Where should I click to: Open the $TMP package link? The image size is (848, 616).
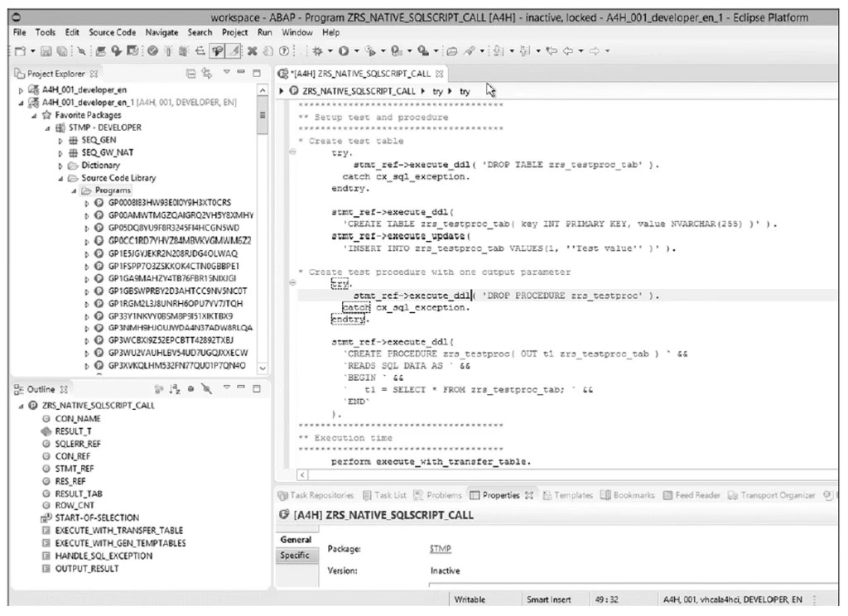point(441,548)
